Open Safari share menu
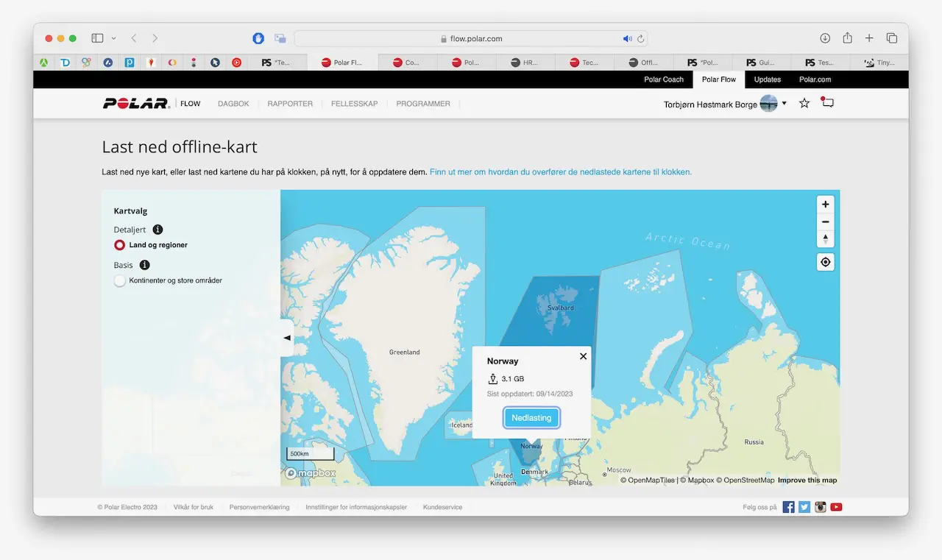This screenshot has height=560, width=942. [847, 38]
